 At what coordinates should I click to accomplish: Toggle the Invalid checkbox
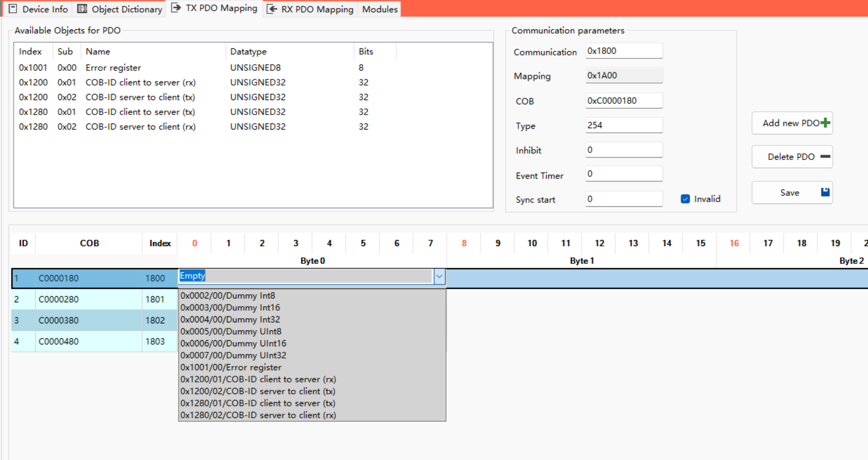coord(686,199)
